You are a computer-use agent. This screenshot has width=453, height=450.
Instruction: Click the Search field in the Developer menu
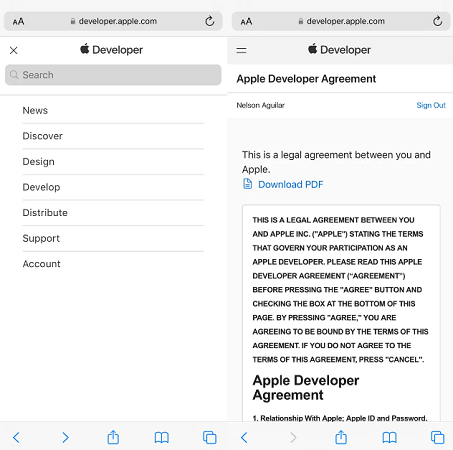pos(113,75)
